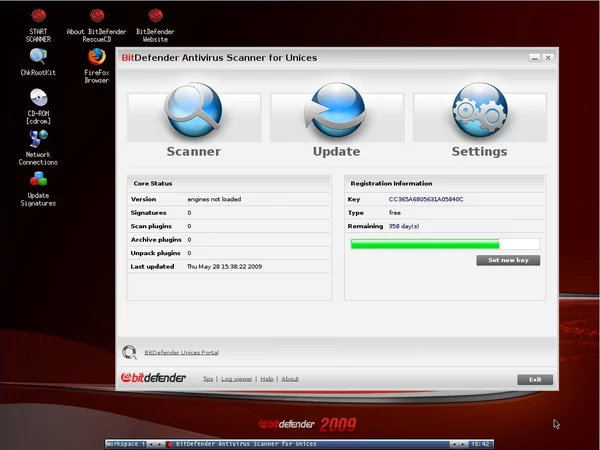This screenshot has height=450, width=600.
Task: Click the Archive plugins row label
Action: (156, 240)
